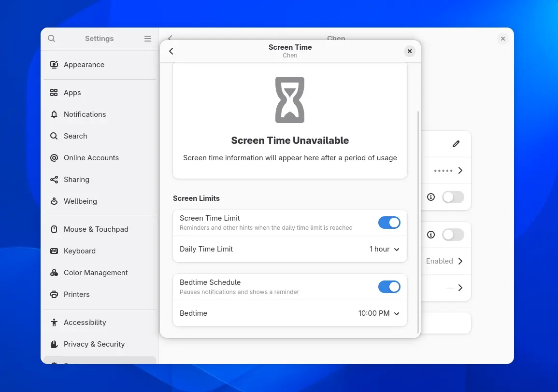Viewport: 558px width, 392px height.
Task: Open Online Accounts settings
Action: (x=91, y=158)
